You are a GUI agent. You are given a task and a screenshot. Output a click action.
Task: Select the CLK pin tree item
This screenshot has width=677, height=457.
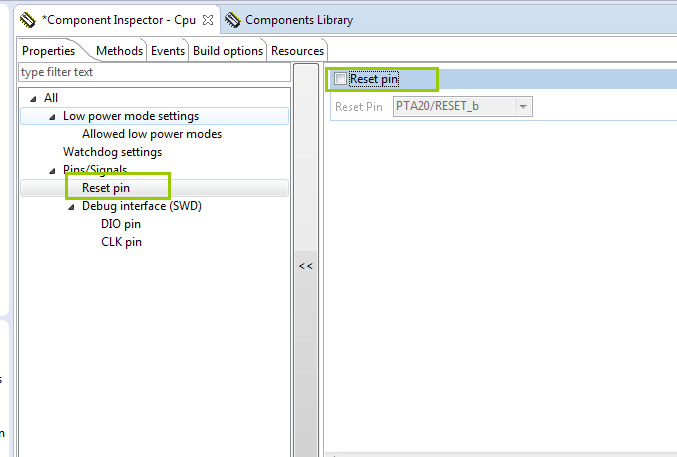[x=121, y=242]
